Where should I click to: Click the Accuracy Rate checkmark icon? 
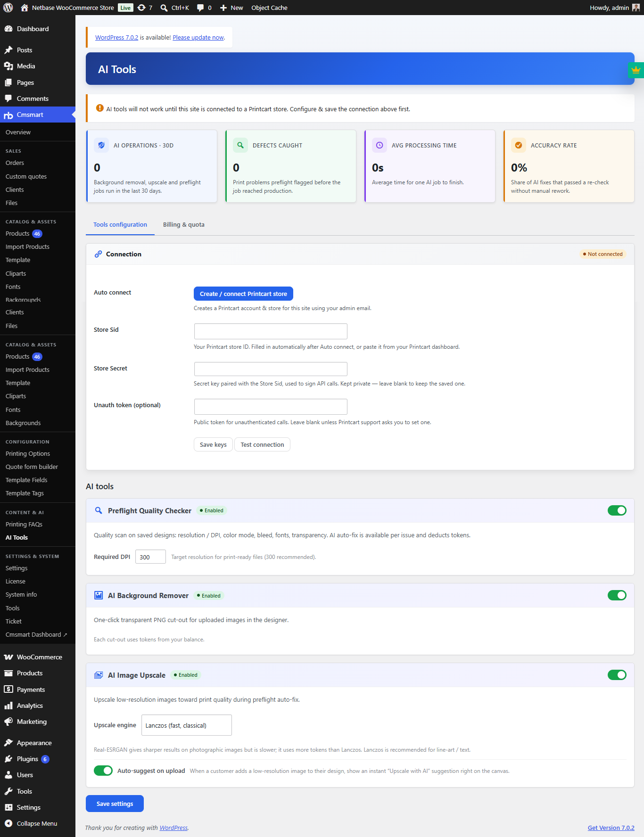click(519, 145)
